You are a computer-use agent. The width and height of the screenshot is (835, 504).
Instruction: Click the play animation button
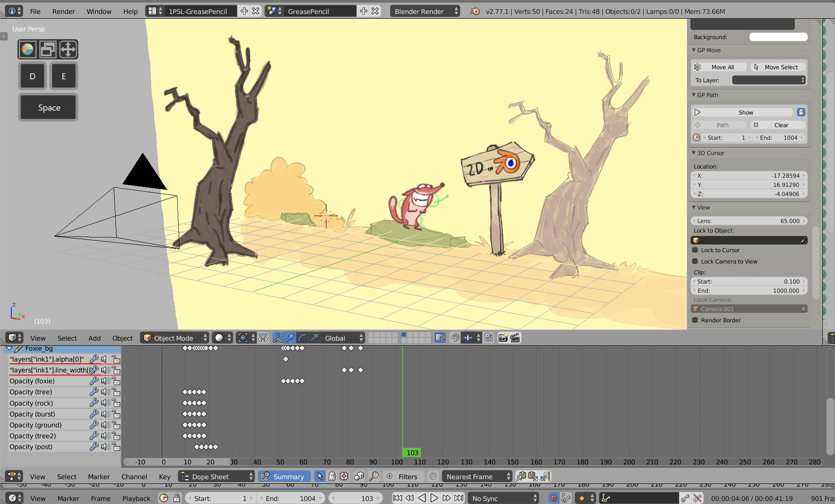coord(434,498)
